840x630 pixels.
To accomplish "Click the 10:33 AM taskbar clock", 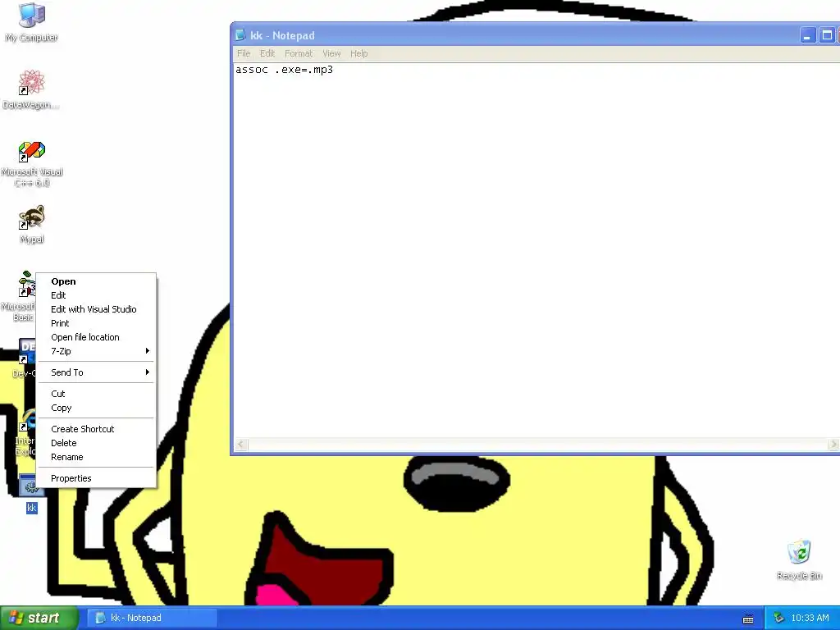I will pos(810,618).
